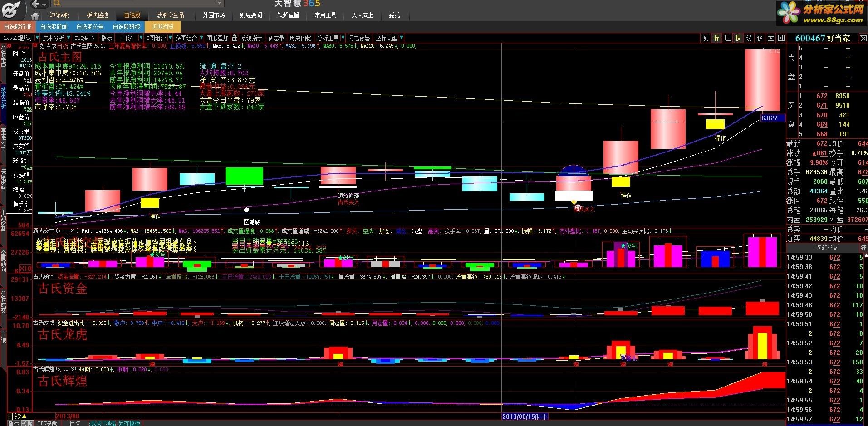Select the 标准 template tab
The height and width of the screenshot is (426, 868).
[x=74, y=423]
